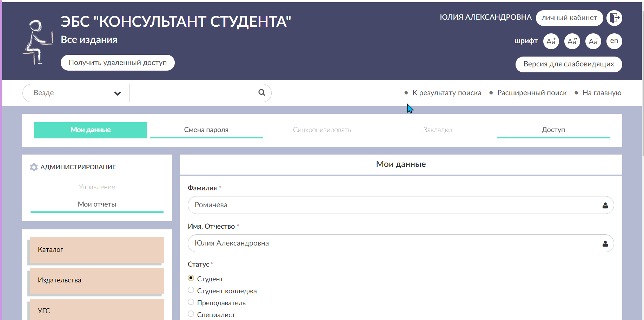Screen dimensions: 644x320
Task: Open the Каталог sidebar block
Action: [x=97, y=250]
